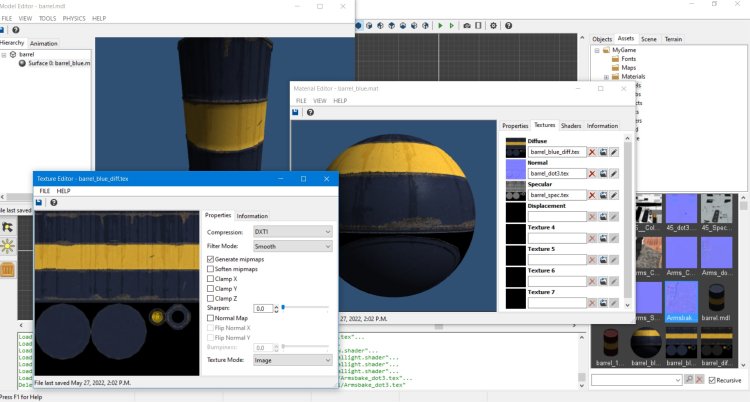Open main editor settings gear icon
The image size is (750, 402).
(492, 25)
